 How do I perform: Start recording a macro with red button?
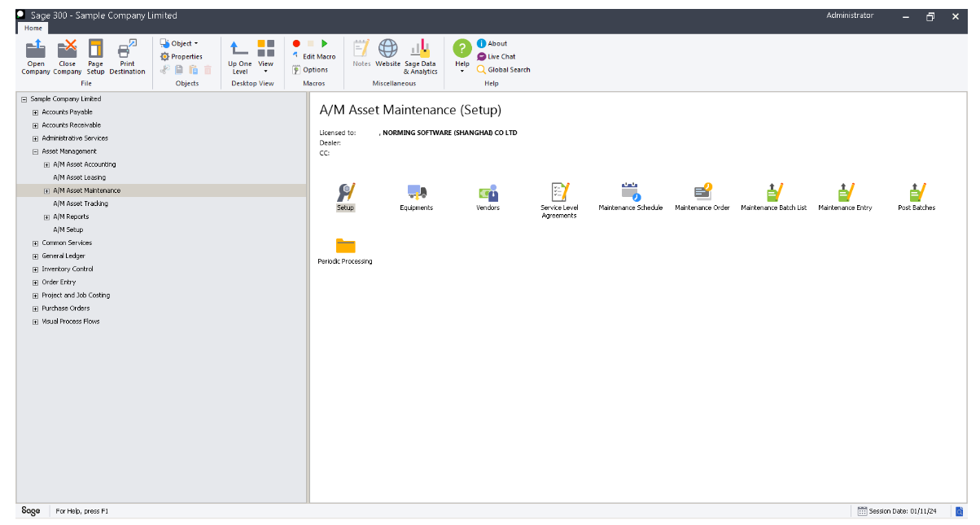click(296, 44)
